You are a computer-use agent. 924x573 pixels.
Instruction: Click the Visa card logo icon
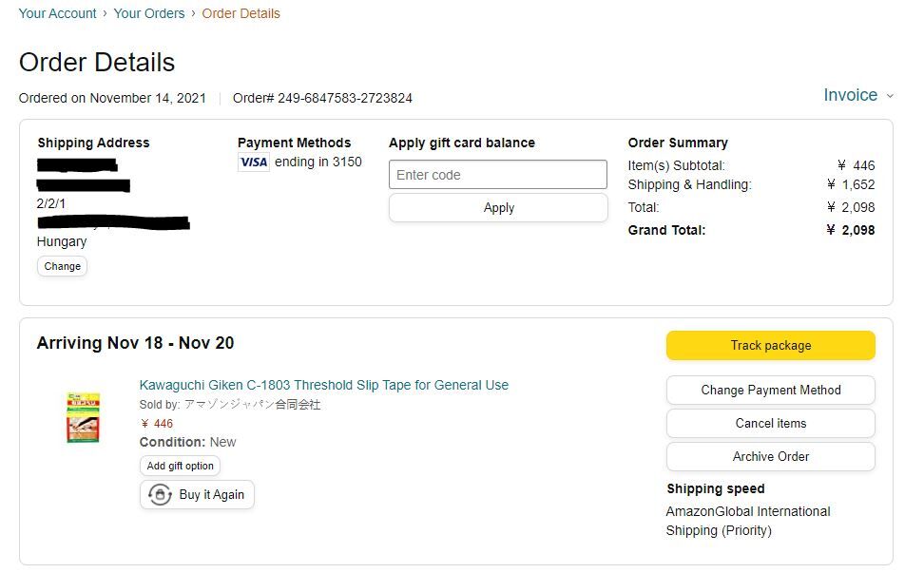254,162
